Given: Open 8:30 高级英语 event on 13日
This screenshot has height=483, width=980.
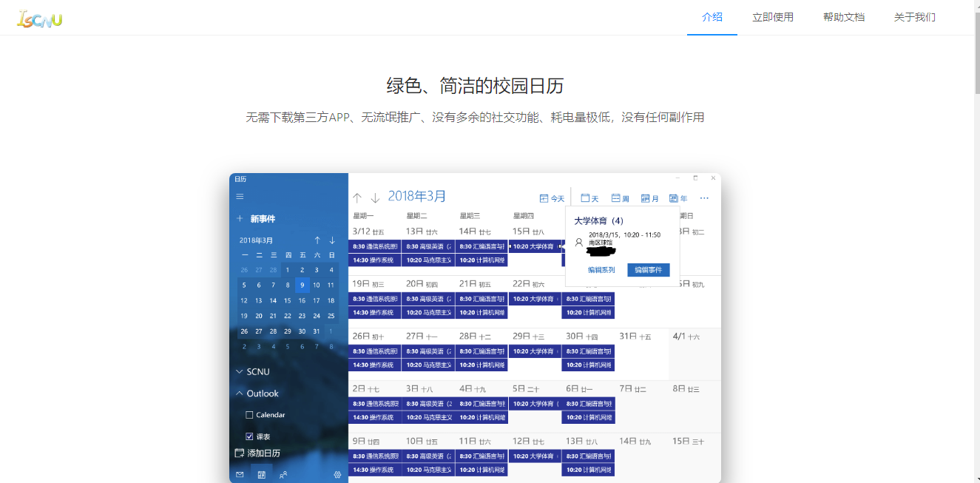Looking at the screenshot, I should point(428,246).
